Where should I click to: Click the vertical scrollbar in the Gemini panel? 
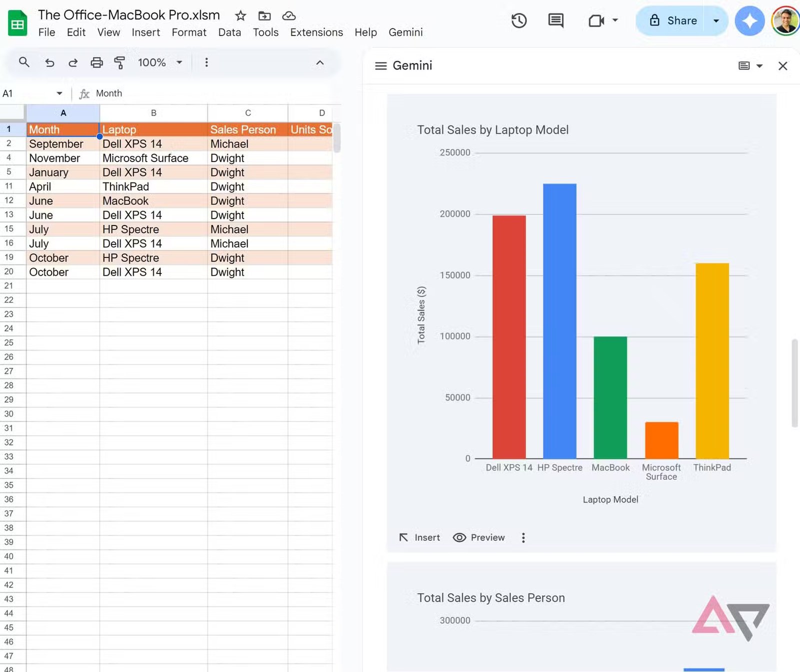click(793, 380)
